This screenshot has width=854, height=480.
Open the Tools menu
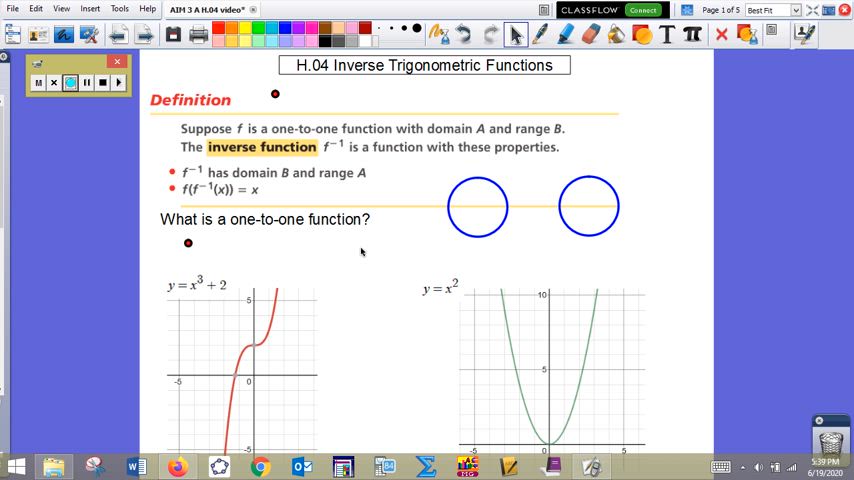coord(119,9)
